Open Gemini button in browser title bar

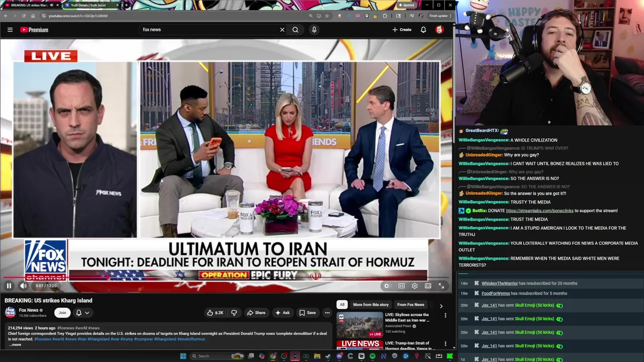pyautogui.click(x=406, y=5)
